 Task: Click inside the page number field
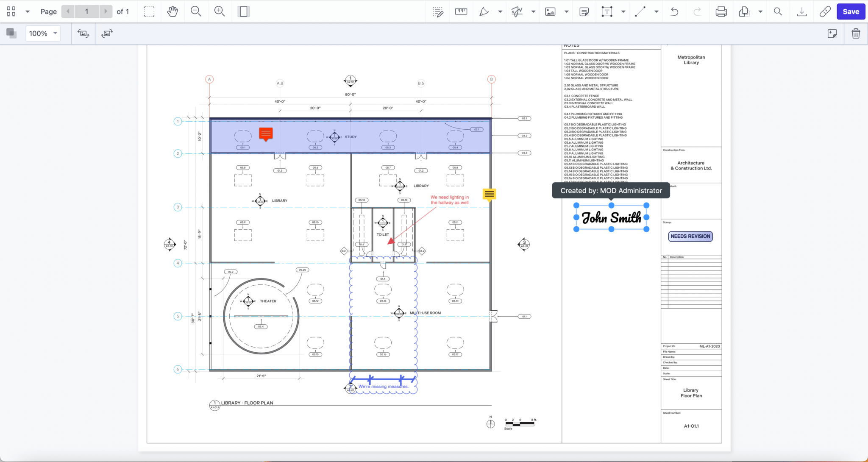coord(87,11)
